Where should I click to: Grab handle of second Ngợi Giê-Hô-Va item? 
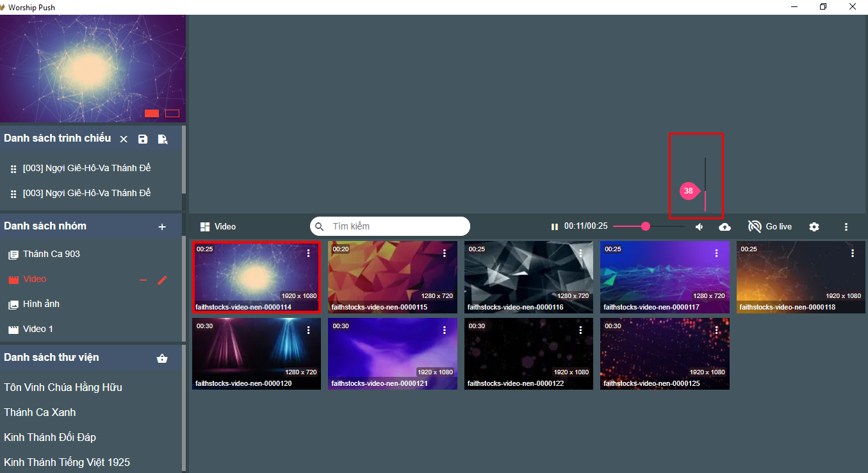(x=13, y=194)
